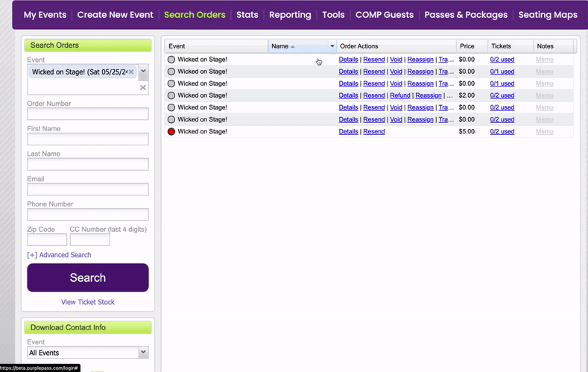The width and height of the screenshot is (588, 372).
Task: Click into the First Name field
Action: coord(88,139)
